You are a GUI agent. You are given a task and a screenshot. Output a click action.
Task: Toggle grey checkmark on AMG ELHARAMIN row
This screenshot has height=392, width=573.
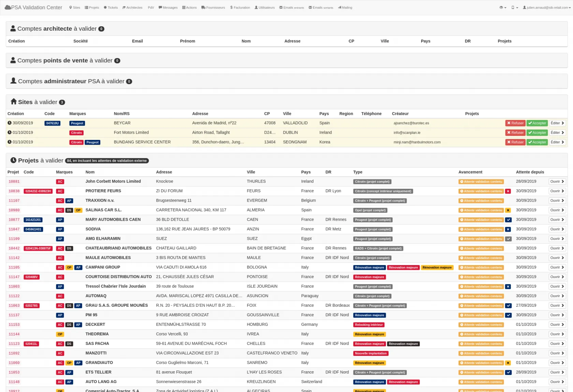tap(508, 239)
